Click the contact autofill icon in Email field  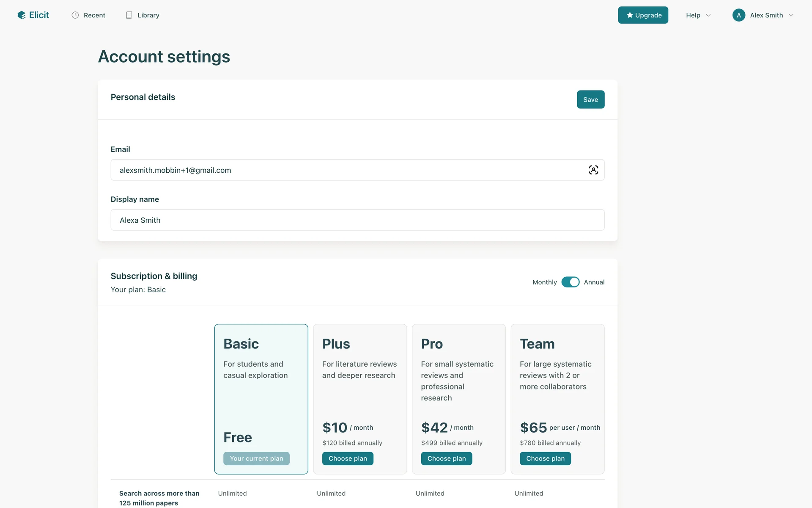point(593,170)
